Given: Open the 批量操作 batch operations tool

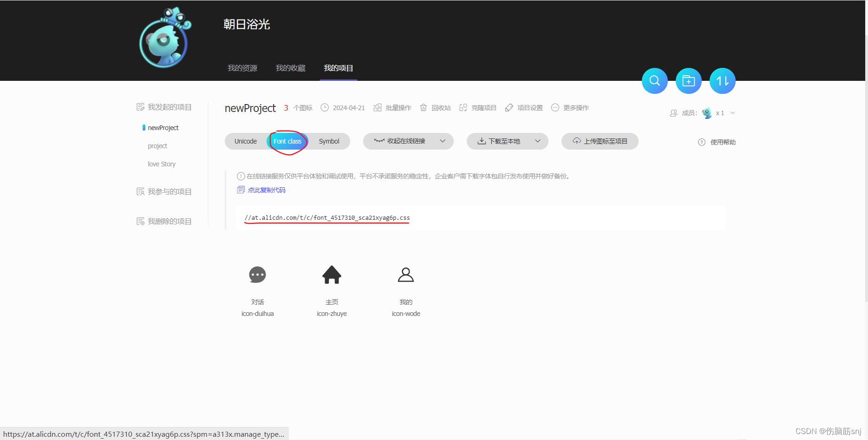Looking at the screenshot, I should [392, 107].
